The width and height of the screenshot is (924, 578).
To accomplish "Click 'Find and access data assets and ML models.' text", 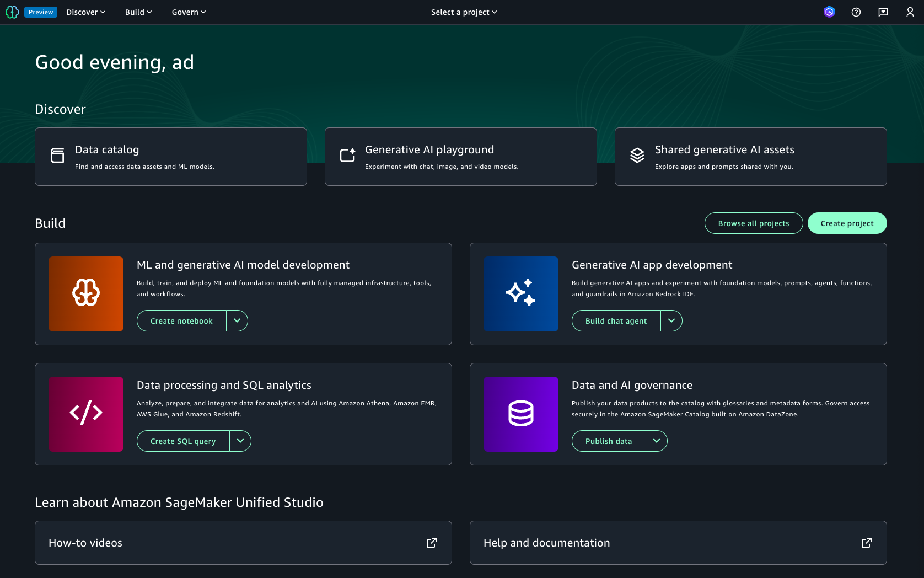I will [144, 167].
